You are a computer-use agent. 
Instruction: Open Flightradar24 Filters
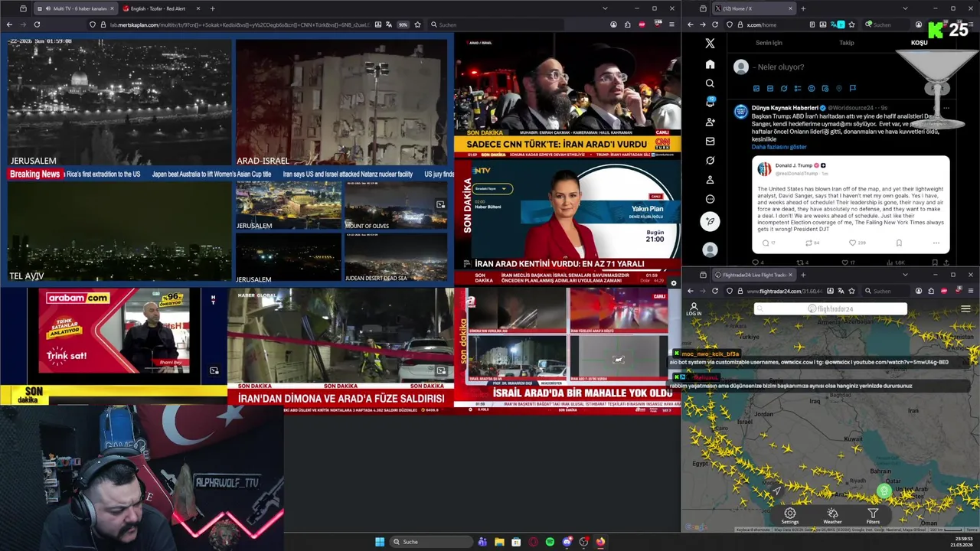coord(873,517)
